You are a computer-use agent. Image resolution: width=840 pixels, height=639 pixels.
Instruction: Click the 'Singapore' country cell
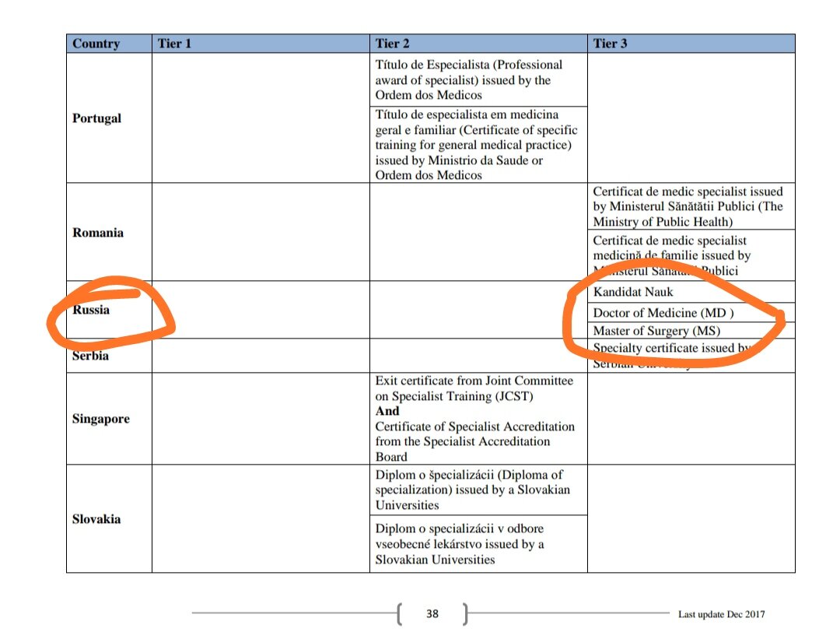tap(110, 419)
